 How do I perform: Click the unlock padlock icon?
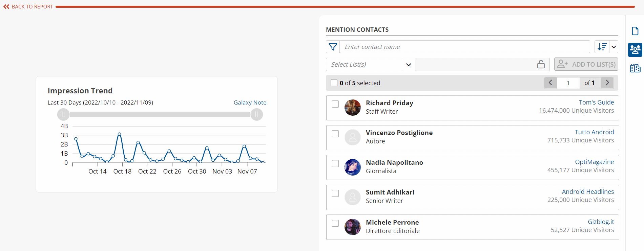click(541, 64)
